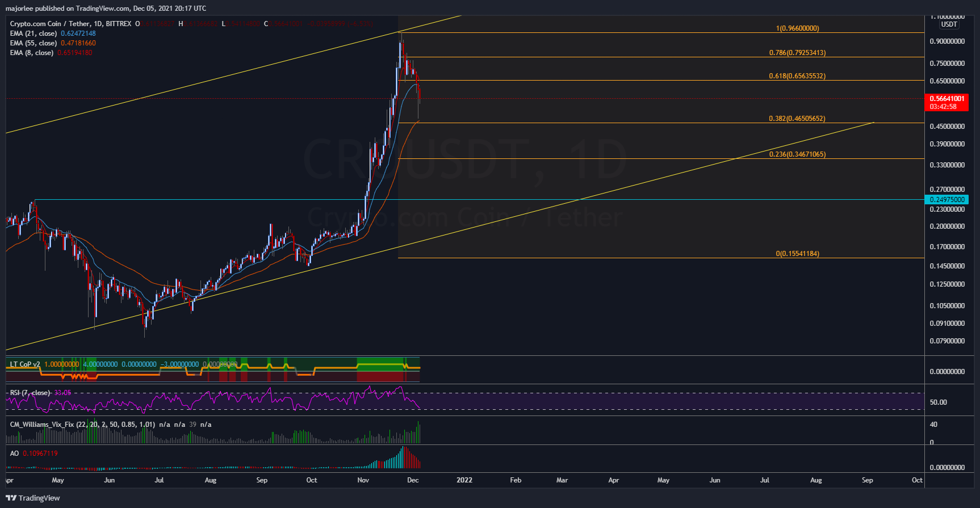Click the 50.00 label on the RSI scale

point(938,402)
